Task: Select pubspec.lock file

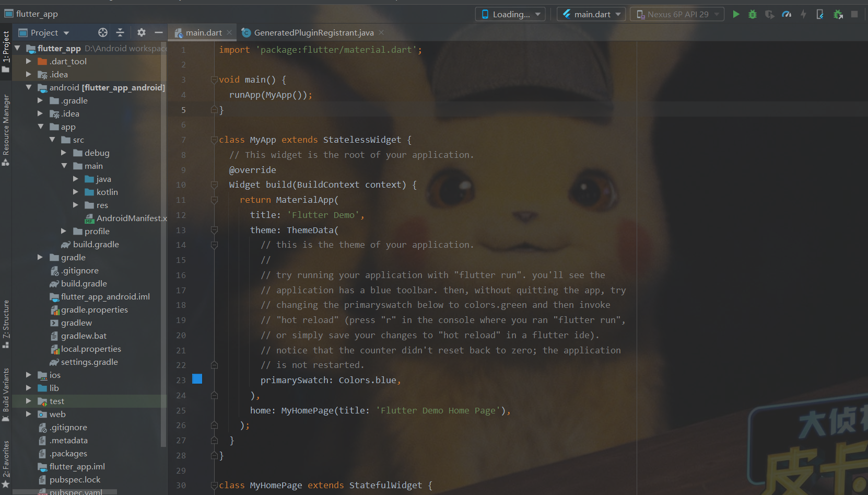Action: (x=69, y=479)
